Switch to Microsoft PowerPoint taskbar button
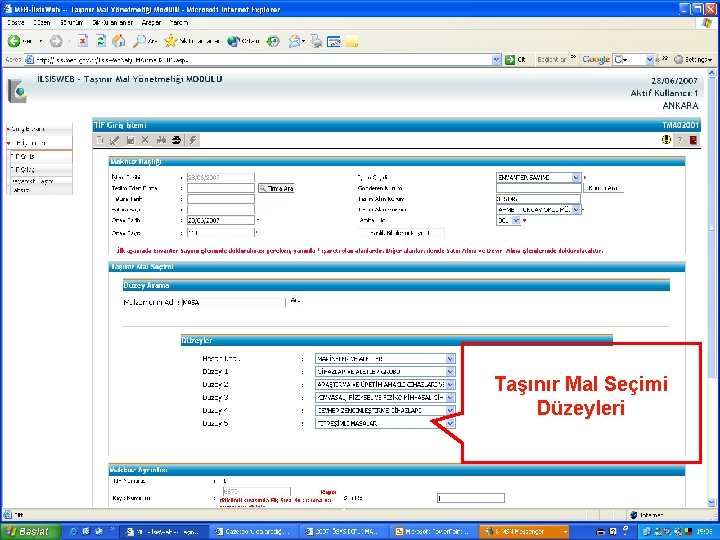 click(x=434, y=532)
